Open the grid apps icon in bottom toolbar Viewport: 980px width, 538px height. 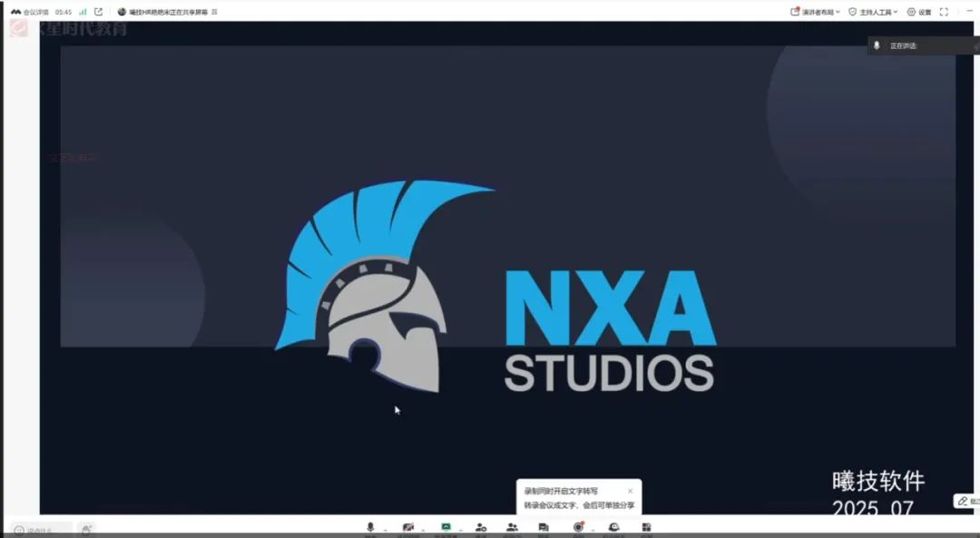click(646, 528)
